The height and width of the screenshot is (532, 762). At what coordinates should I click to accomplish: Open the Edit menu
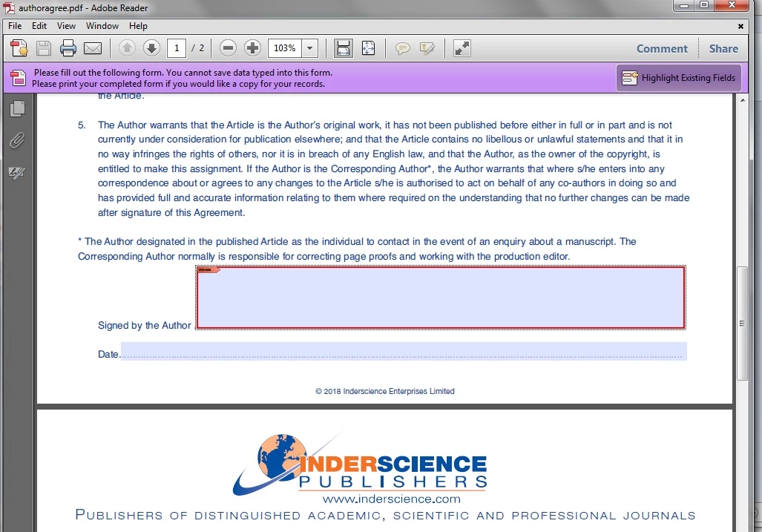[39, 26]
